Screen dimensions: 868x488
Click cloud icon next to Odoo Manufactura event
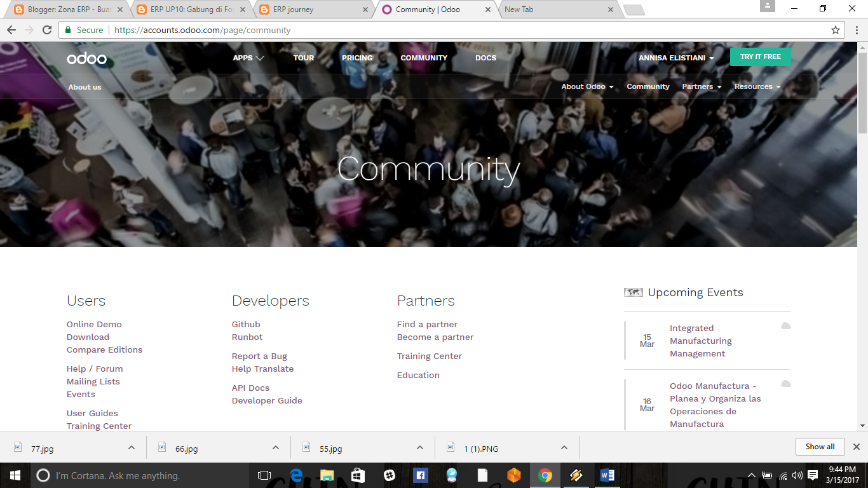(x=786, y=384)
